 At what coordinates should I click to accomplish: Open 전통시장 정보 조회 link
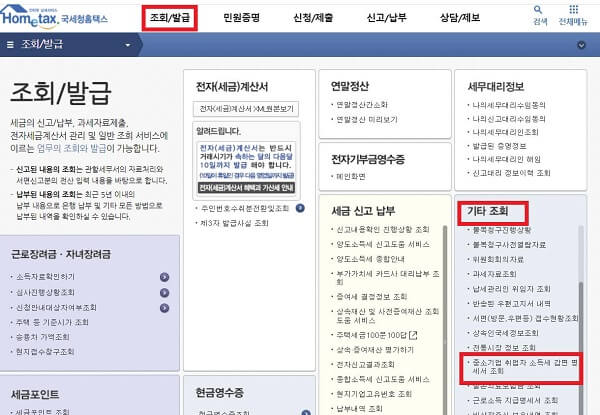pyautogui.click(x=504, y=348)
